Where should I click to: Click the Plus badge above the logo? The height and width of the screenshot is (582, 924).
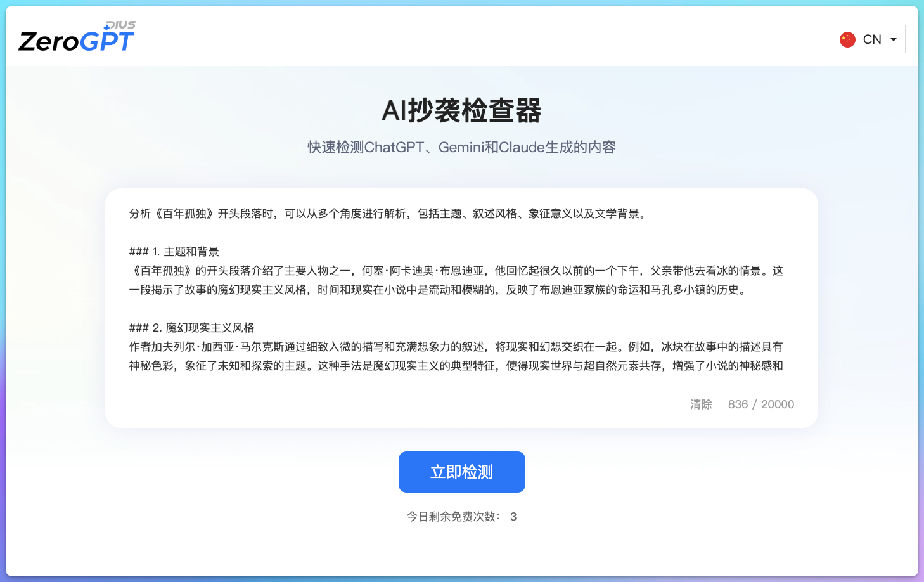click(120, 25)
